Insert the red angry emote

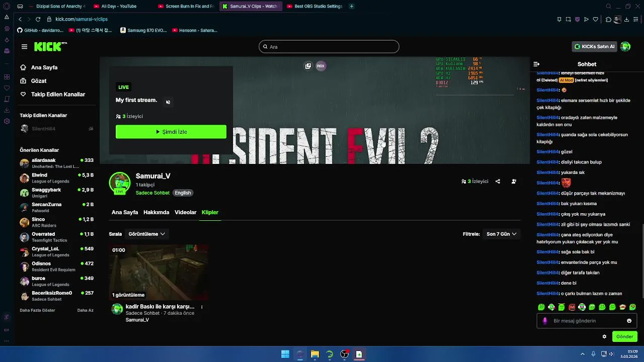(572, 307)
